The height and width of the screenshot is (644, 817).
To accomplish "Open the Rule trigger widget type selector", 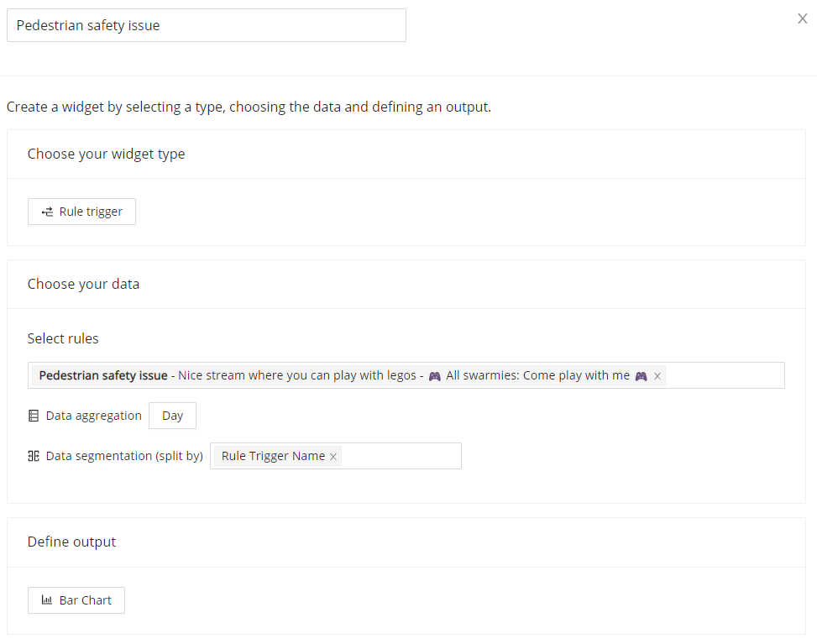I will 81,212.
